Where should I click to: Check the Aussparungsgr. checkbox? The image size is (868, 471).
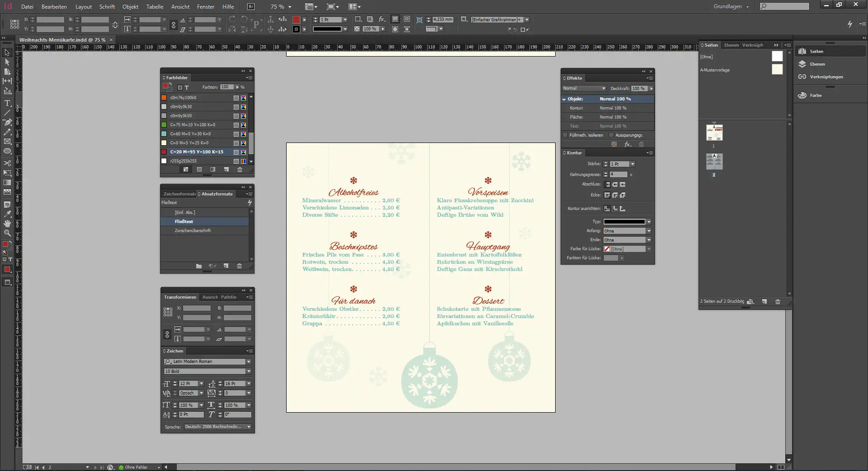click(x=611, y=135)
